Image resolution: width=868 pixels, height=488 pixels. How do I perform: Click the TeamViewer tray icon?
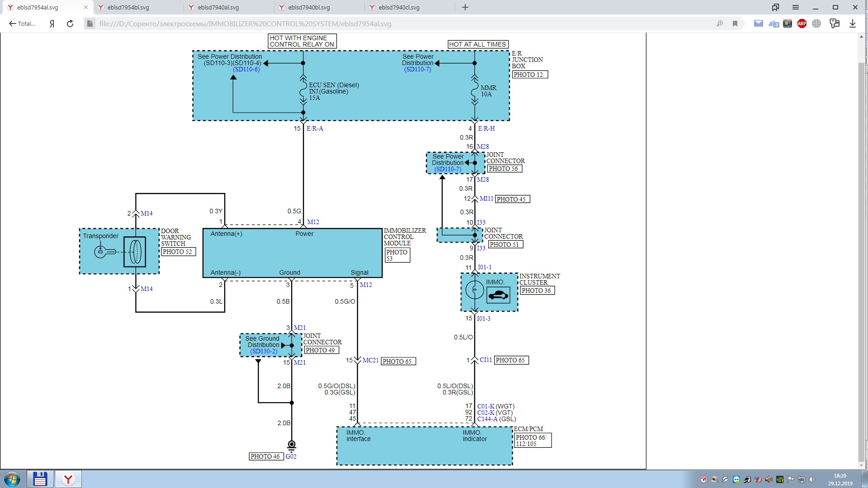[x=736, y=479]
